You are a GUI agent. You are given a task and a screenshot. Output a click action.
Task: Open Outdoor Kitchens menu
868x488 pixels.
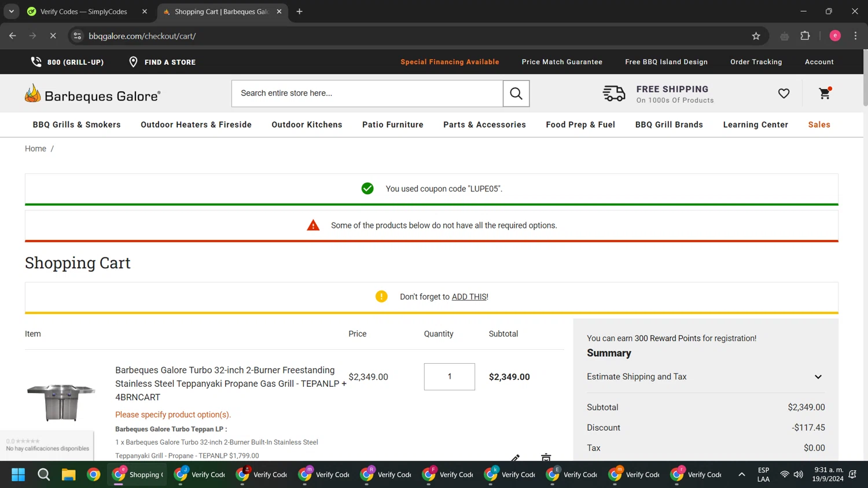pos(307,125)
